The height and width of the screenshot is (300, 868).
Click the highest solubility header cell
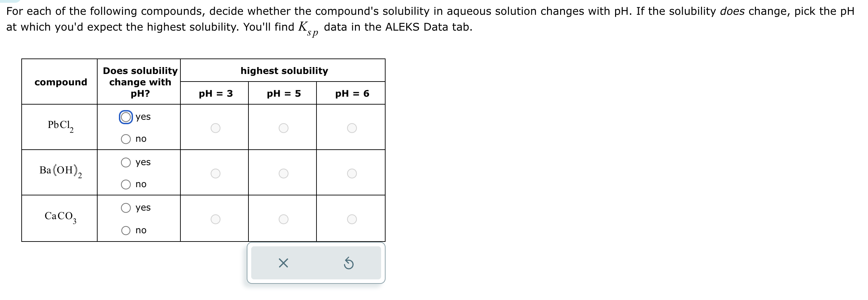282,71
